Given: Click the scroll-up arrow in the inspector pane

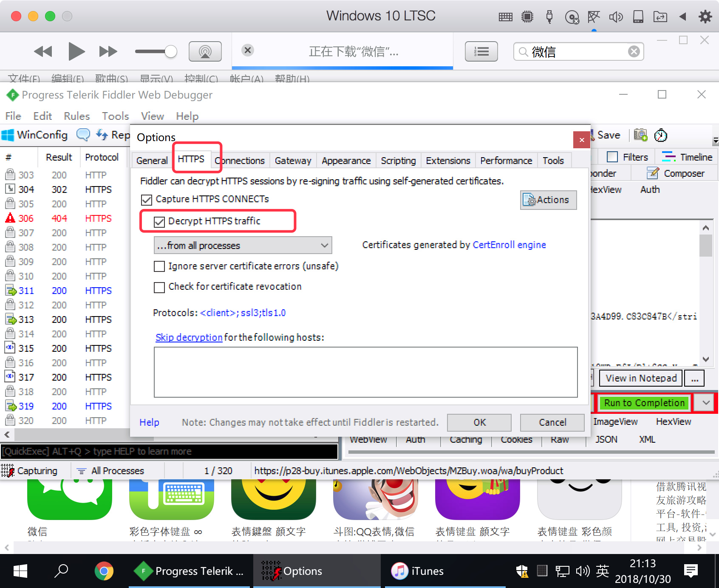Looking at the screenshot, I should click(706, 228).
